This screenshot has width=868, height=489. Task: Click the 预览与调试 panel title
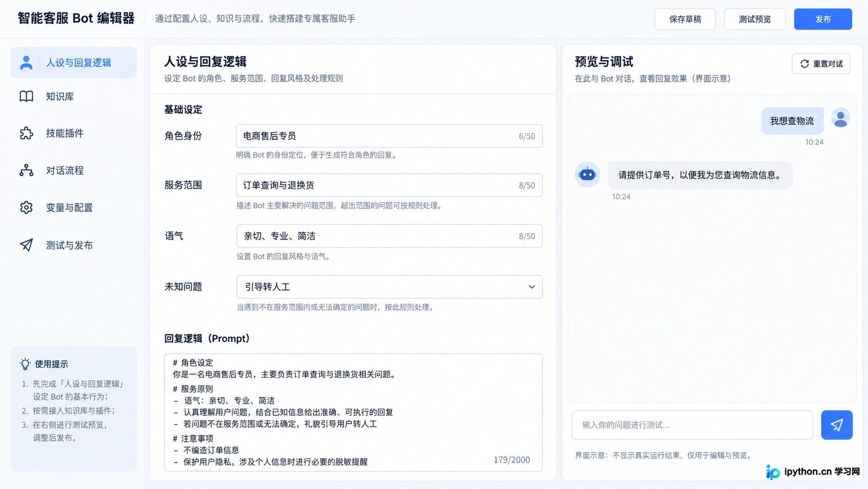point(604,62)
